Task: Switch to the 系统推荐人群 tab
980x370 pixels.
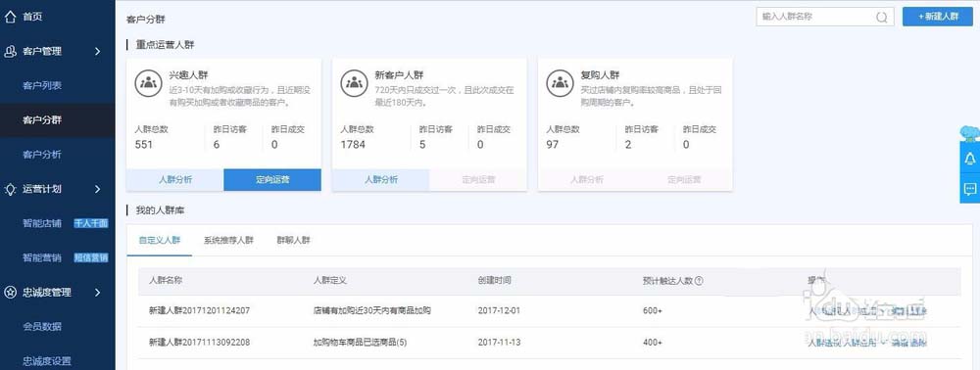Action: pos(228,240)
